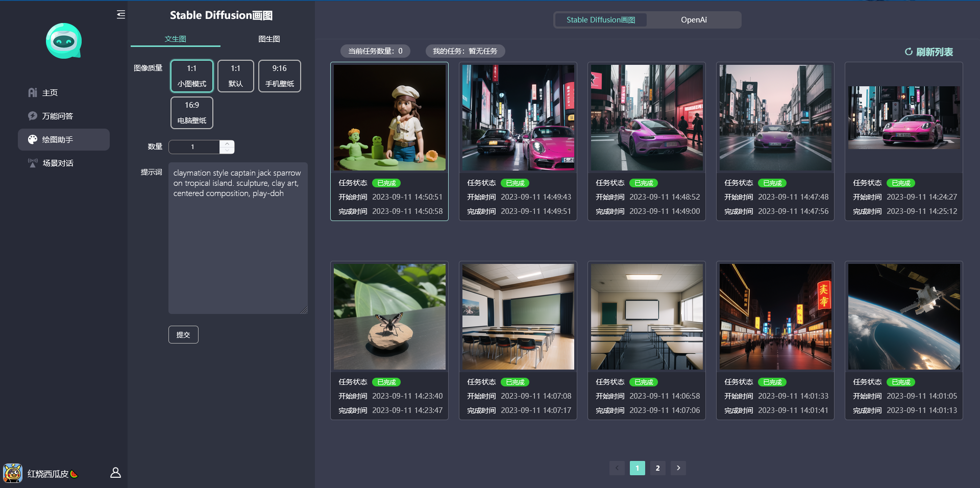Click 已完成 badge of 14:50:51 task
980x488 pixels.
click(x=386, y=183)
